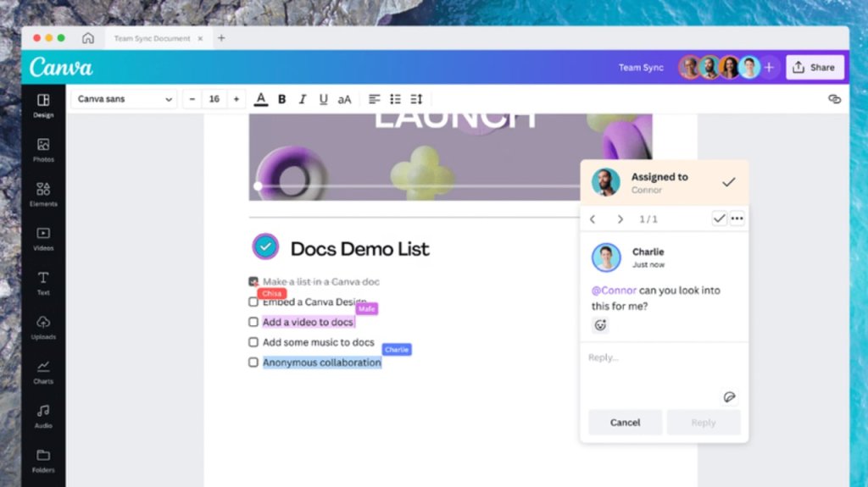This screenshot has height=487, width=868.
Task: Check the 'Add some music to docs' box
Action: [253, 342]
